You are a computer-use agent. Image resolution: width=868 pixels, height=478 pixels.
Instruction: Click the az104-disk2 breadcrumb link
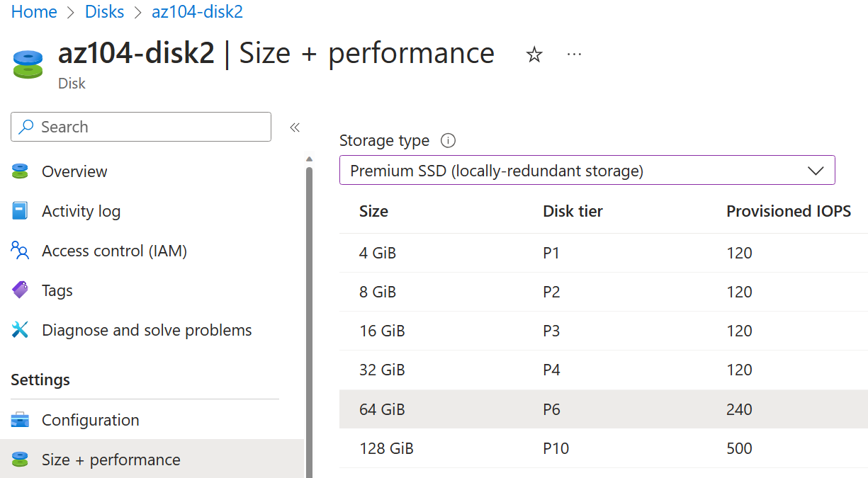click(x=197, y=12)
